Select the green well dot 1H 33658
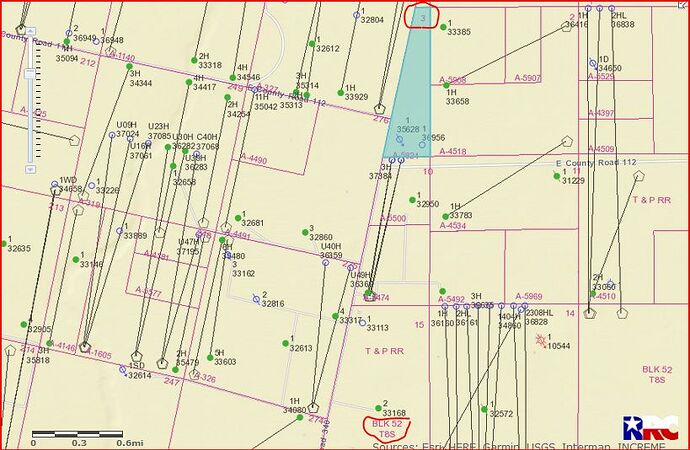Screen dimensions: 690x450 click(446, 85)
